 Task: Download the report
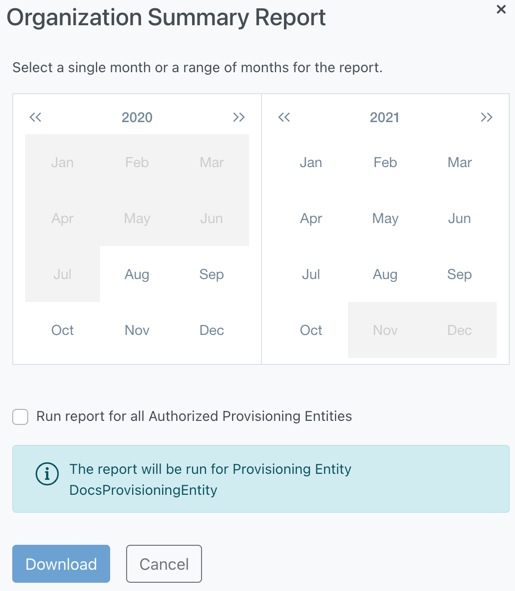[x=61, y=564]
